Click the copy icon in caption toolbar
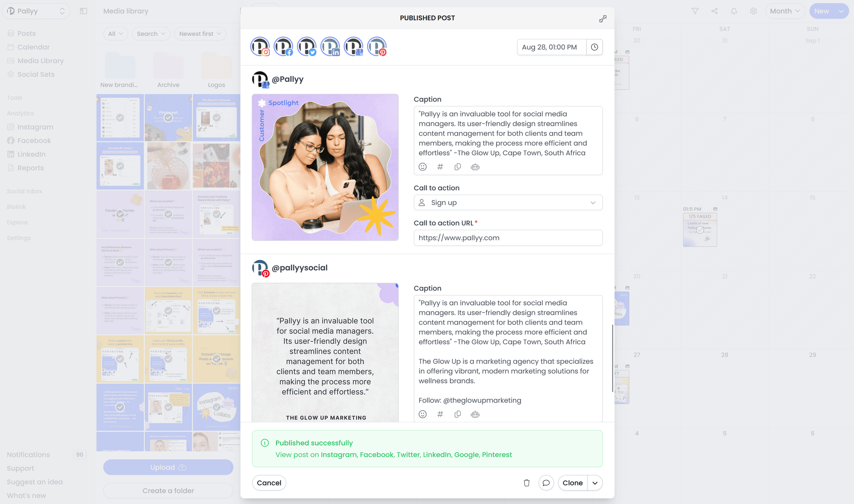The width and height of the screenshot is (854, 504). [x=458, y=167]
